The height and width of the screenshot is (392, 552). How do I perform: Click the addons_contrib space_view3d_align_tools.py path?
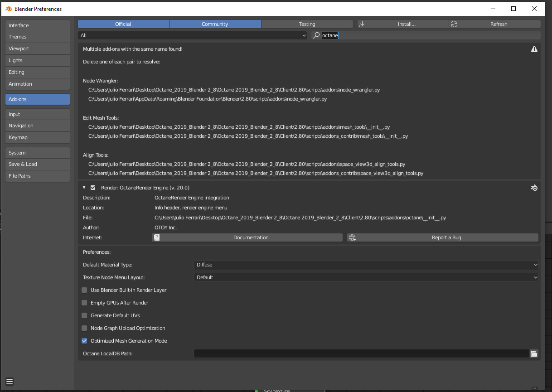(256, 173)
